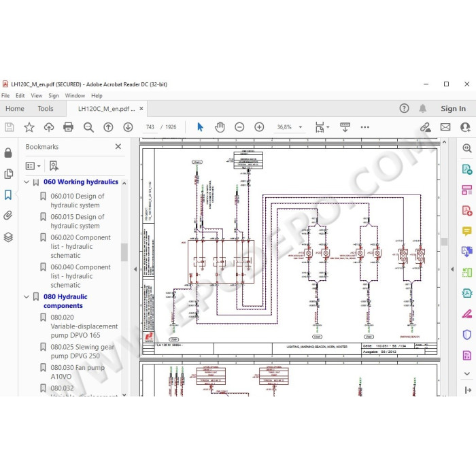Image resolution: width=476 pixels, height=476 pixels.
Task: Open the Find text magnifier
Action: pyautogui.click(x=88, y=127)
